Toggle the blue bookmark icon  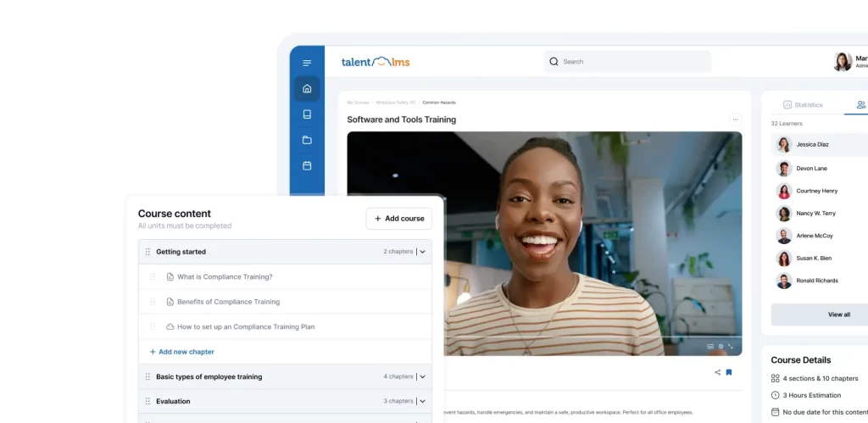coord(729,373)
